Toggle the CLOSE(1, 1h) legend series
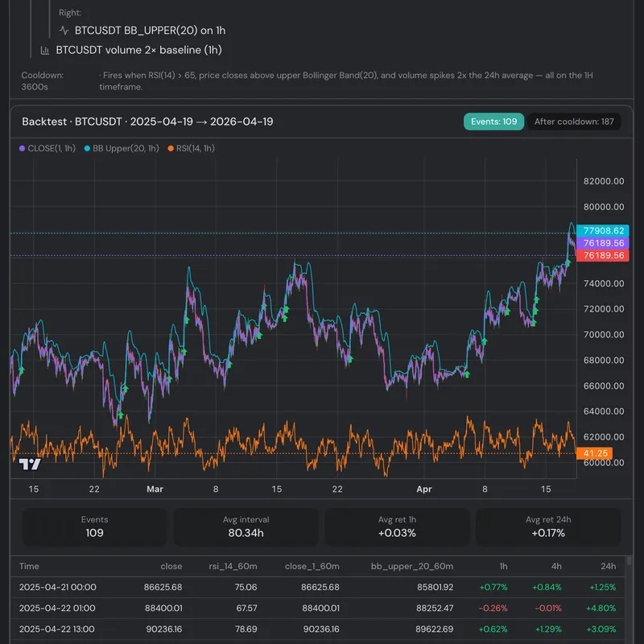644x644 pixels. (47, 148)
